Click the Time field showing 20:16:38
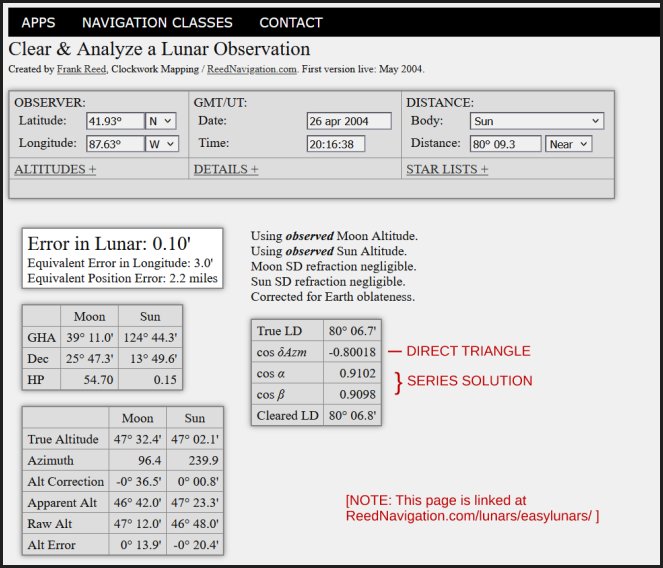This screenshot has width=663, height=568. (x=335, y=144)
